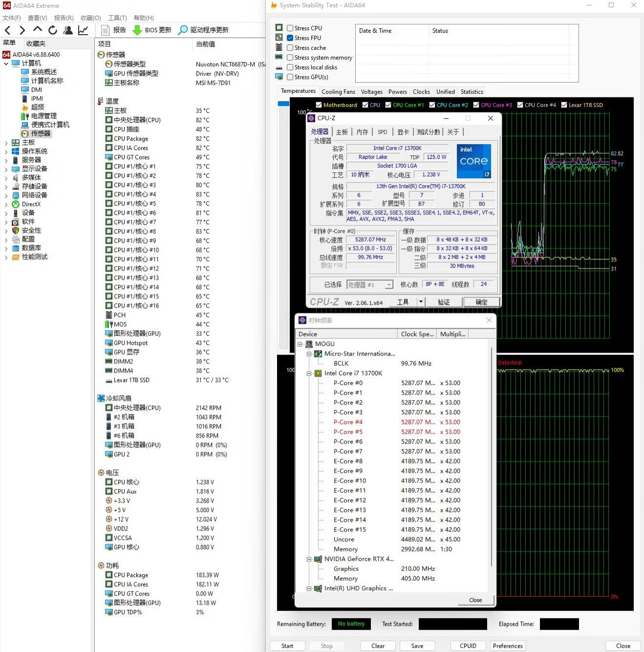The width and height of the screenshot is (644, 652).
Task: Click the up-level arrow in AIDA64 toolbar
Action: coord(38,30)
